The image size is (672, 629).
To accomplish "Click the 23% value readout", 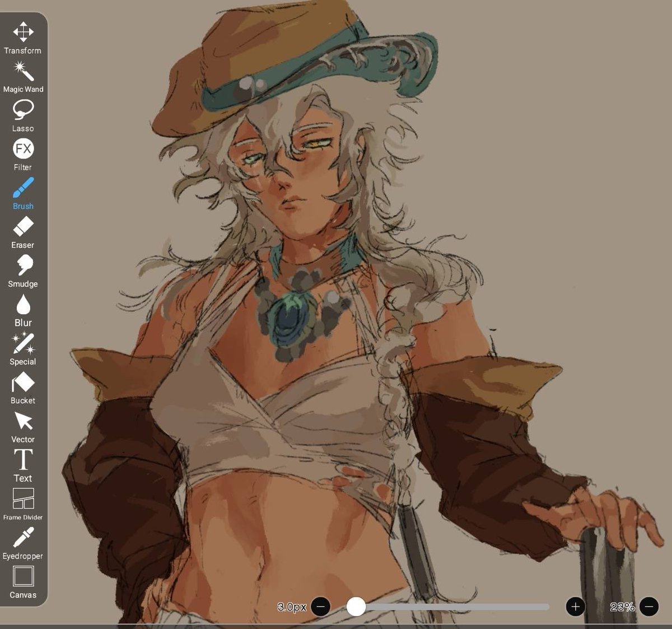I will coord(622,607).
